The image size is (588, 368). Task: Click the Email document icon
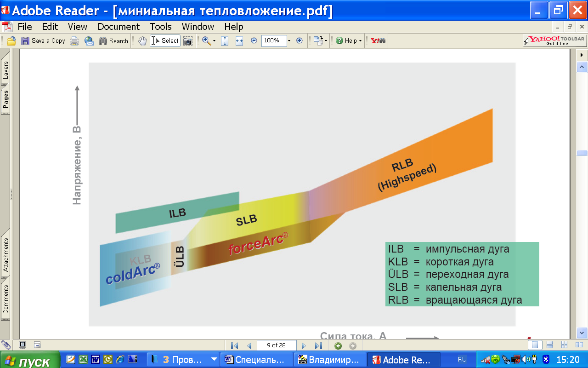click(89, 41)
